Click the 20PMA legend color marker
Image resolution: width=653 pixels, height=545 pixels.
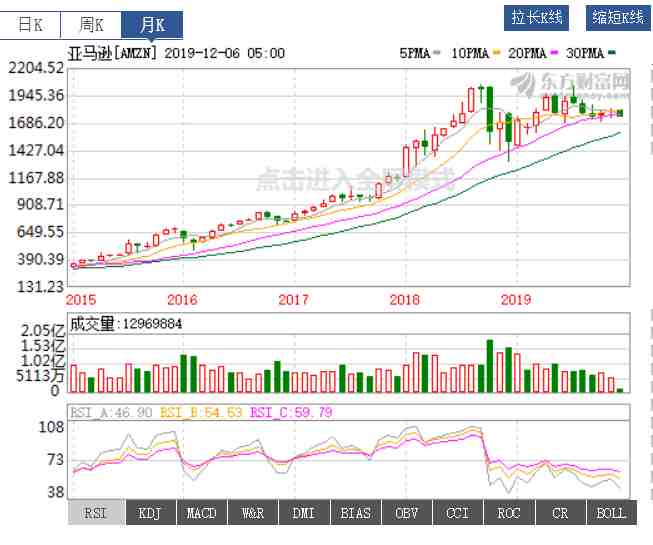(x=554, y=53)
